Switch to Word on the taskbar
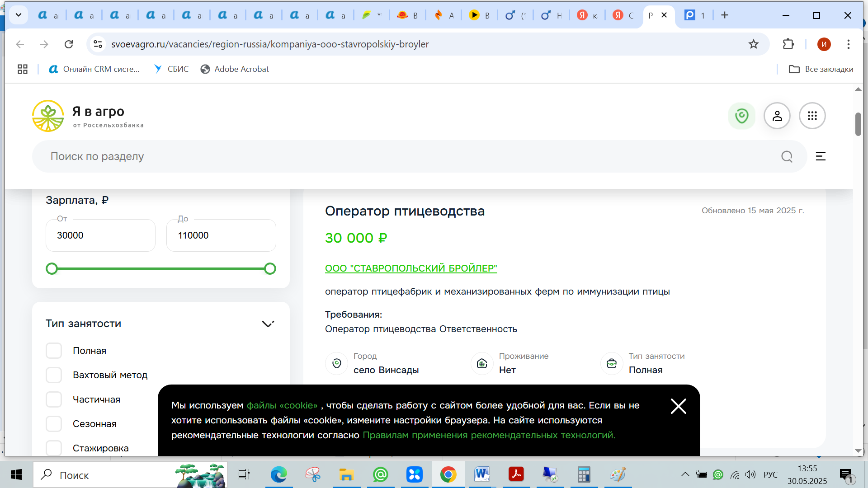 482,475
